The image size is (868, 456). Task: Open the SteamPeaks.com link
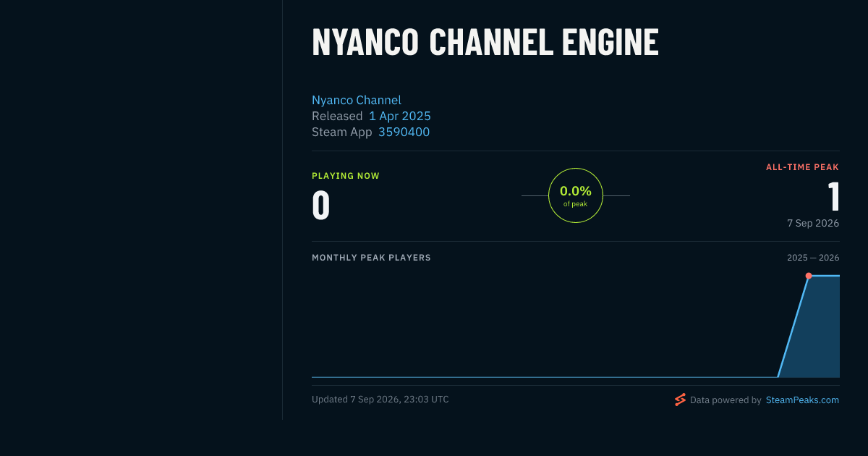(802, 400)
